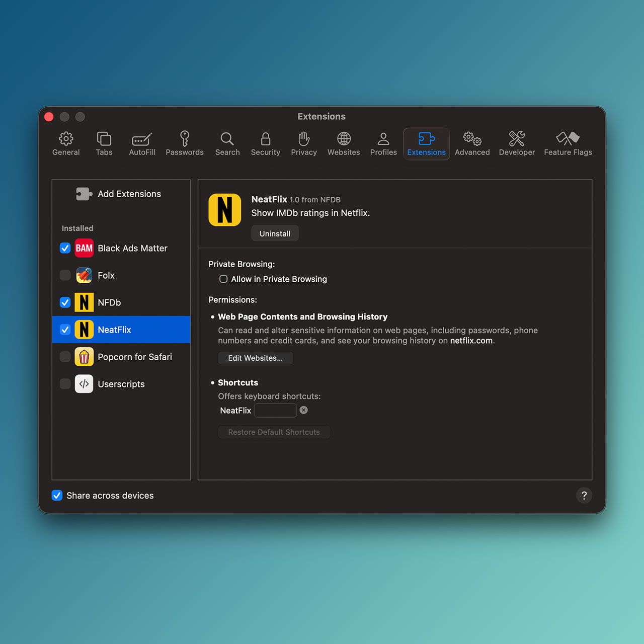The image size is (644, 644).
Task: Select the NeatFlix name in the extensions list
Action: click(x=114, y=330)
